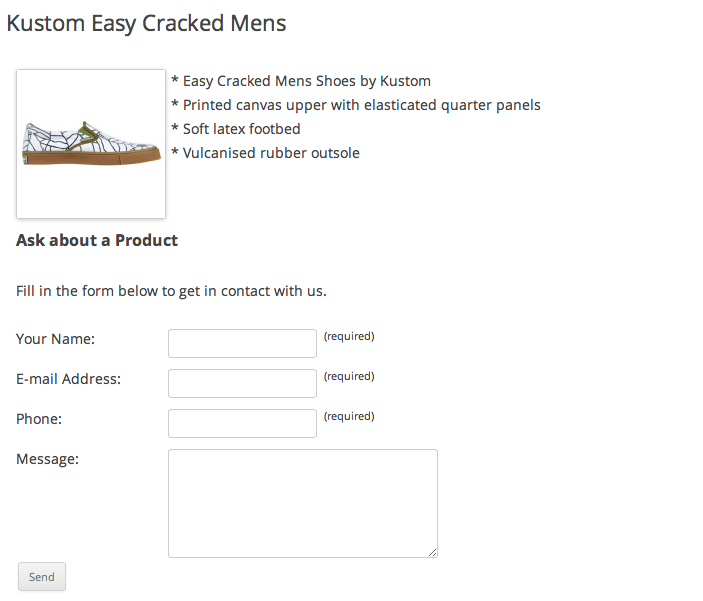
Task: Click the Message label
Action: coord(48,459)
